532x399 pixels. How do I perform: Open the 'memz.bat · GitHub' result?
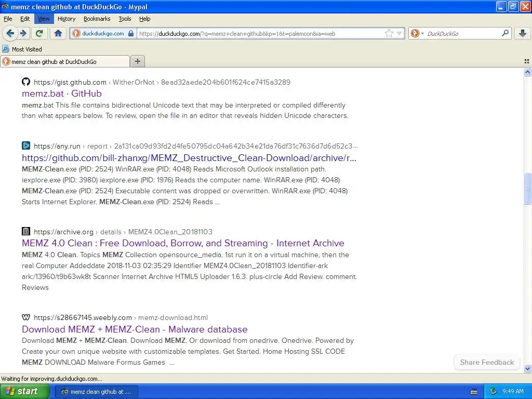62,94
